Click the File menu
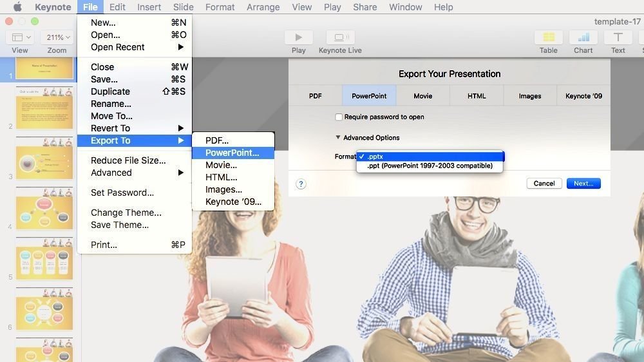 (90, 7)
